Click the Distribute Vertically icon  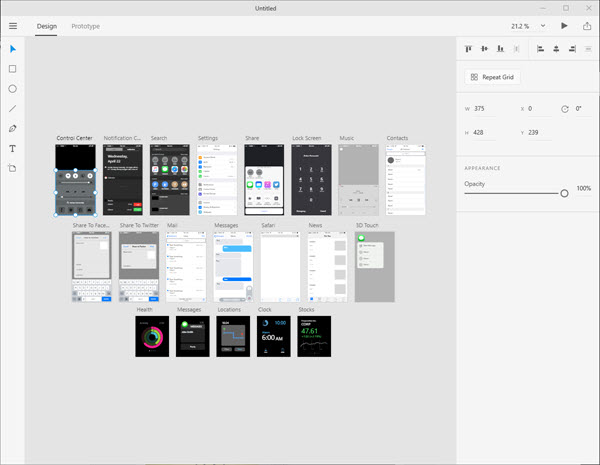(517, 49)
